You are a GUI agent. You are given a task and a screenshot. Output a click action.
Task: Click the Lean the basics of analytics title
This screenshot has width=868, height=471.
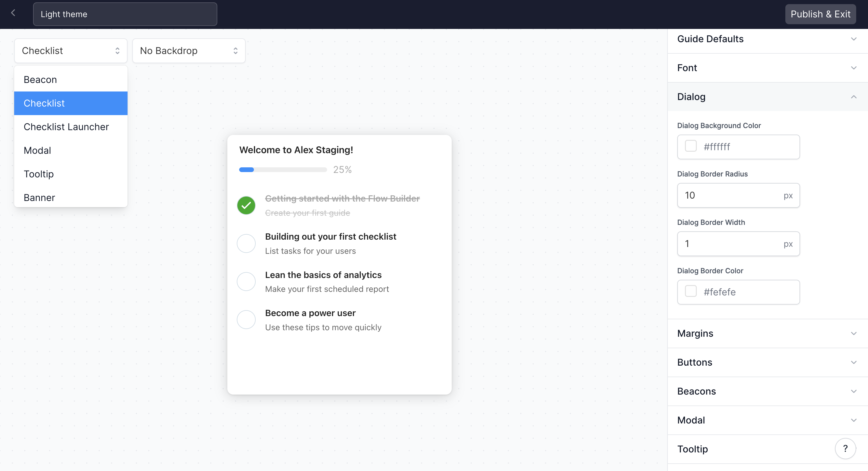pyautogui.click(x=323, y=275)
